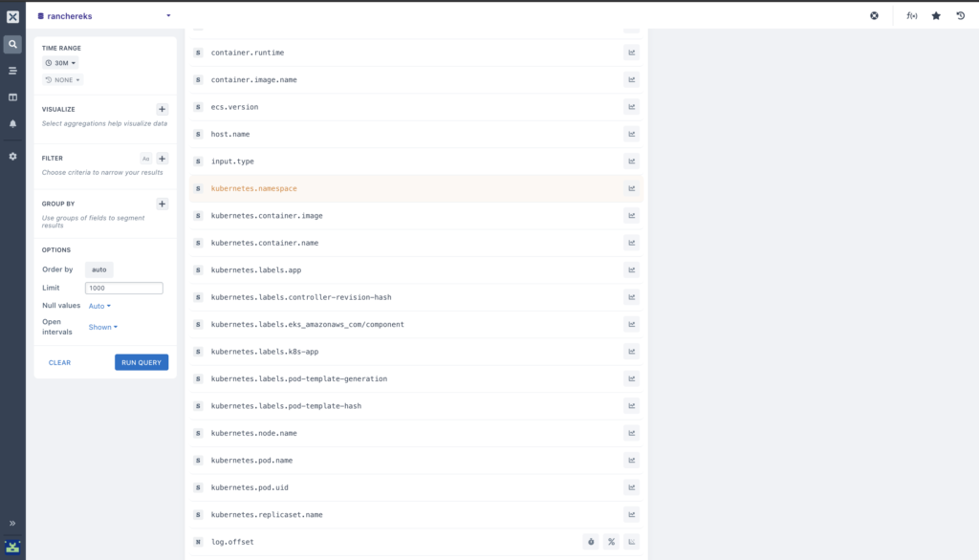The width and height of the screenshot is (979, 560).
Task: Toggle the Aa case option in Filter
Action: point(145,159)
